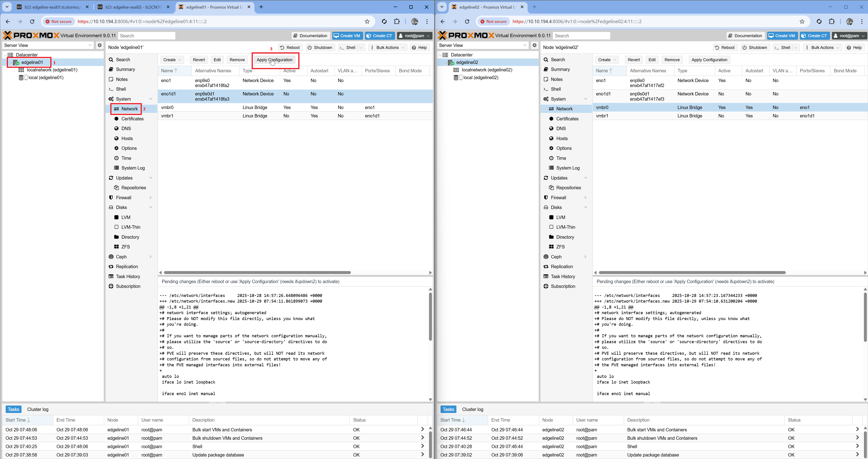
Task: Open Documentation in edgeline02 window
Action: (745, 36)
